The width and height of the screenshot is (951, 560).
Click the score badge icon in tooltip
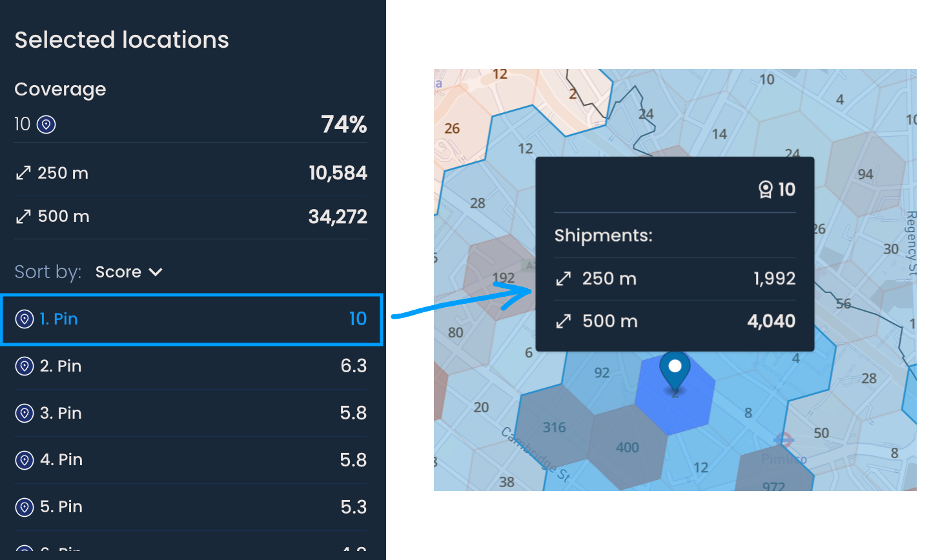765,189
